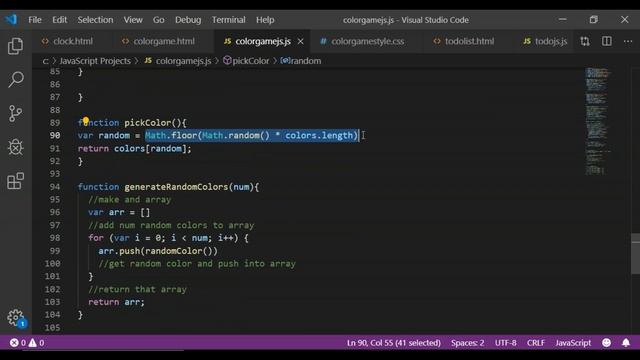Click the pickColor function name on line 89
The image size is (640, 360).
point(147,122)
